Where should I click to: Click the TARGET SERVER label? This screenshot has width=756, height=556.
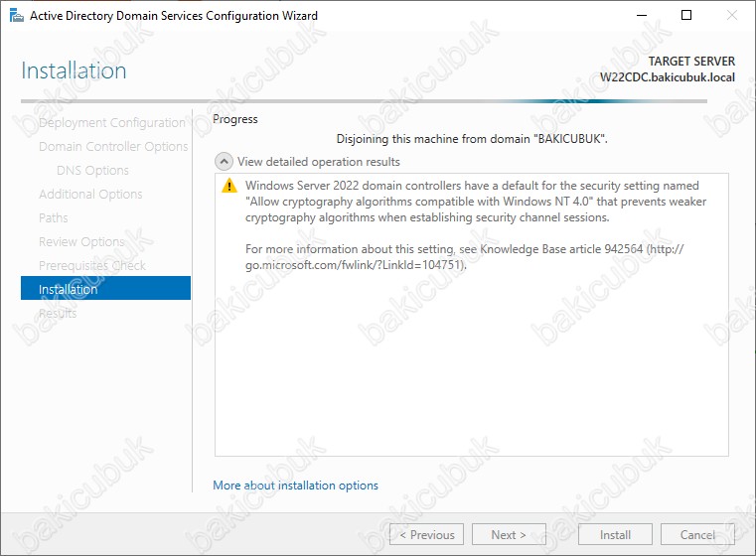(691, 62)
